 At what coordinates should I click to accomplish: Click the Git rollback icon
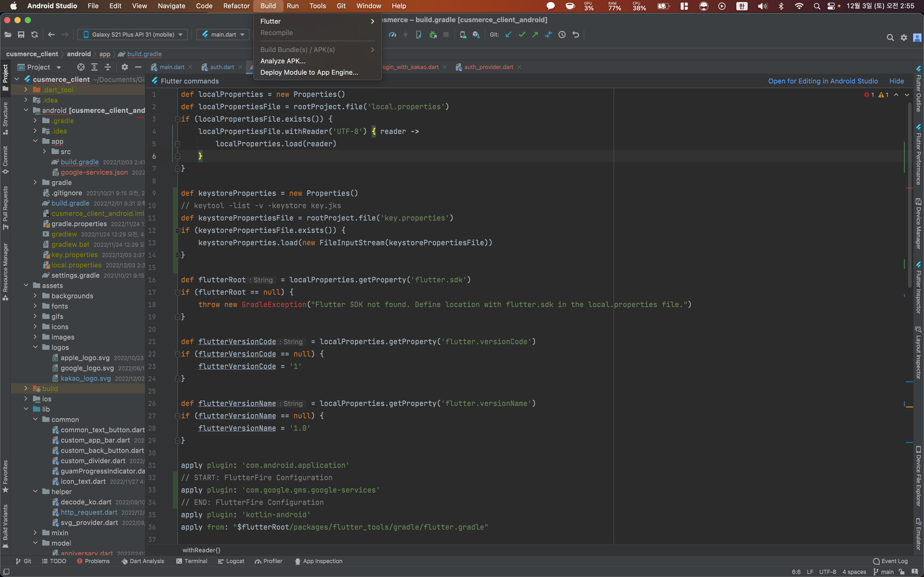576,35
